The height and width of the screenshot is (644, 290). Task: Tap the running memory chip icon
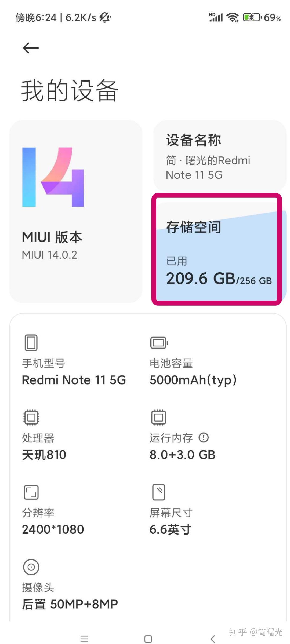(x=159, y=417)
